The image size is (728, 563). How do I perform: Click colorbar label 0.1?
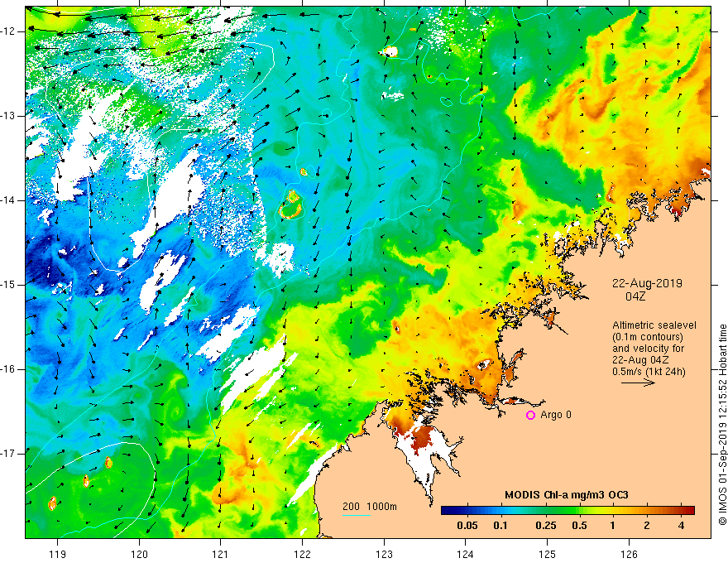(x=500, y=526)
